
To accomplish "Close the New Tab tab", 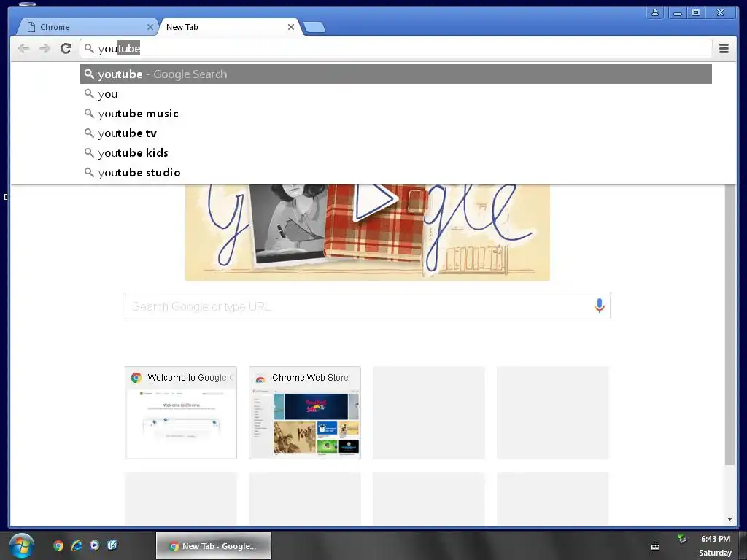I will pos(291,27).
